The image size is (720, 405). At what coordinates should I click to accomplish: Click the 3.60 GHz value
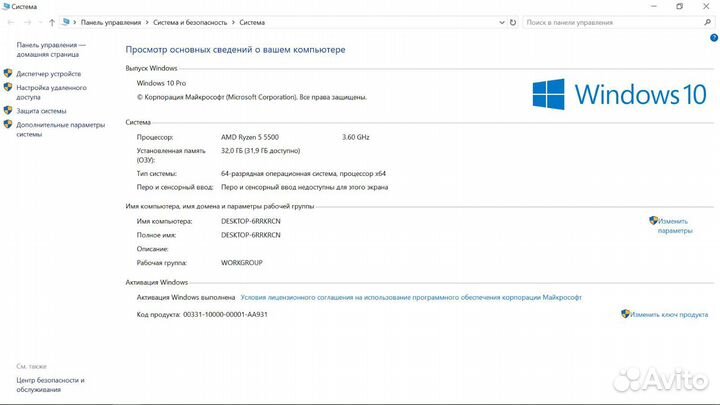[356, 137]
